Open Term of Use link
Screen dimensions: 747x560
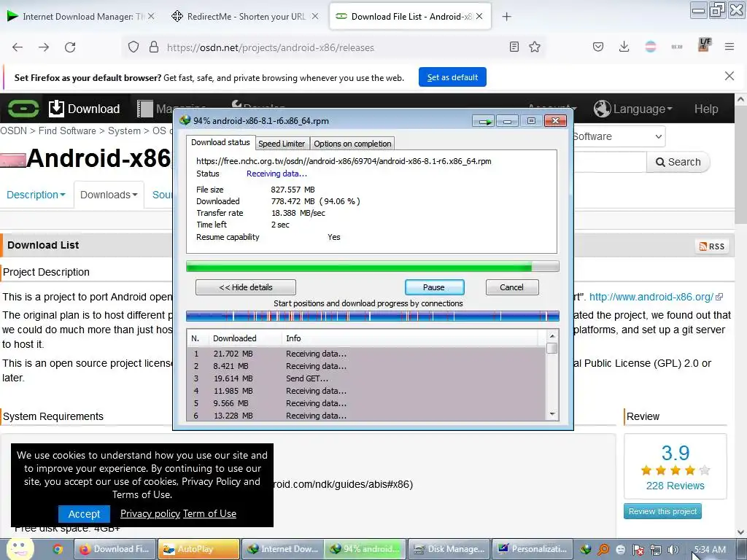(x=209, y=514)
